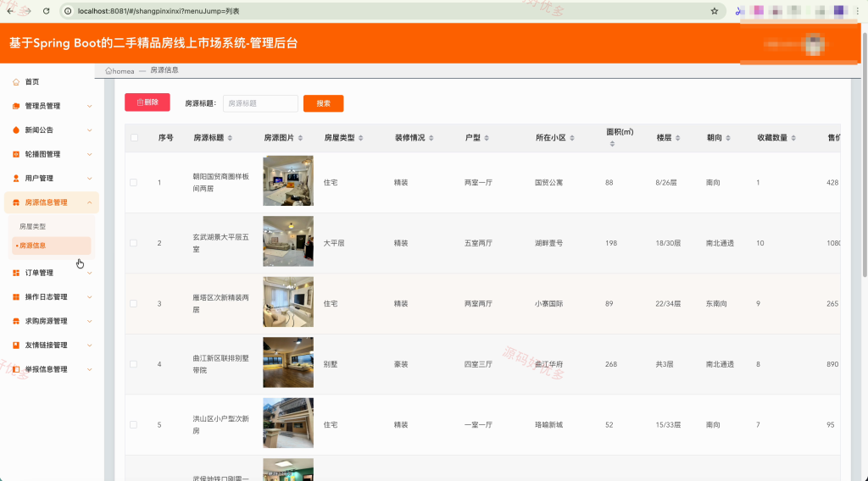Bookmark page with the star icon
Image resolution: width=868 pixels, height=481 pixels.
[714, 11]
